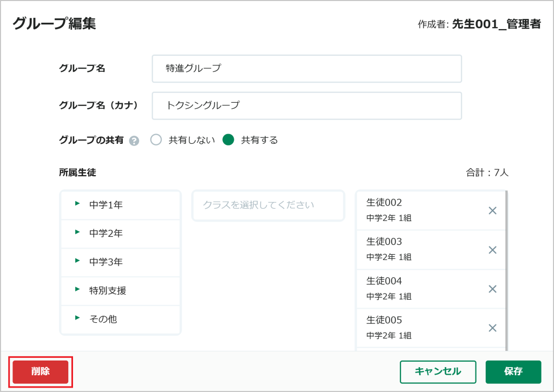The width and height of the screenshot is (554, 392).
Task: Click the 合計：7人 total text
Action: click(487, 172)
